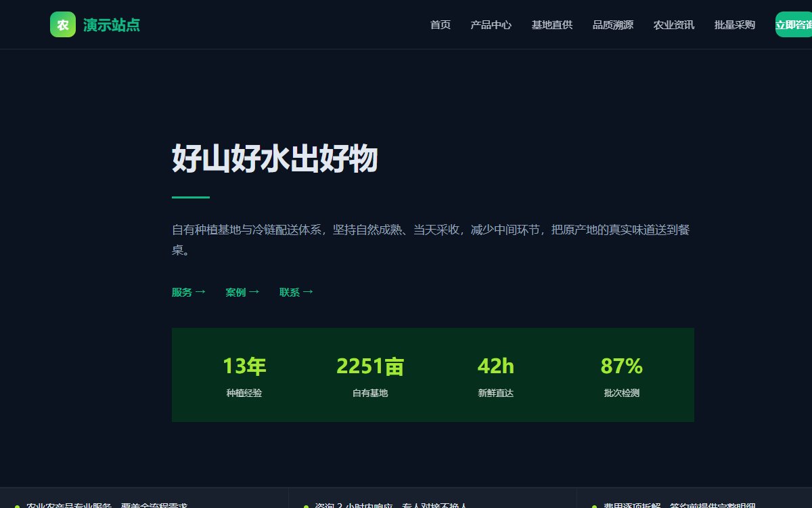Viewport: 812px width, 508px height.
Task: Select the 42h statistic value
Action: [496, 366]
